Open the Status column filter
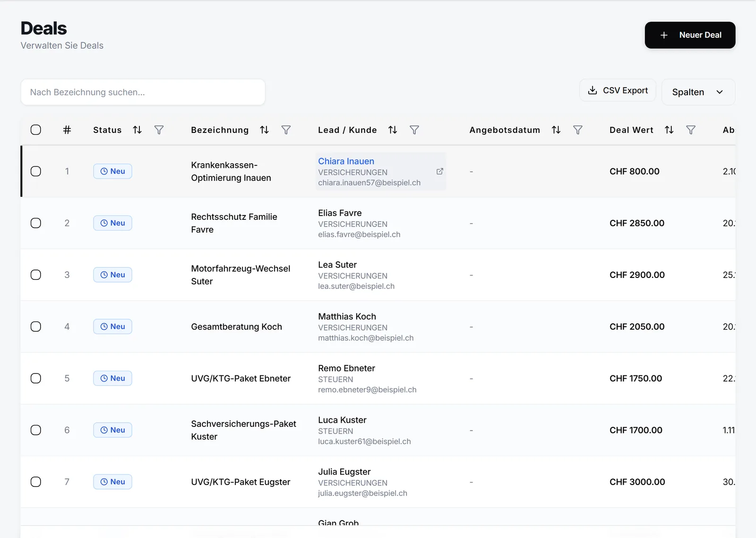756x538 pixels. pos(159,130)
